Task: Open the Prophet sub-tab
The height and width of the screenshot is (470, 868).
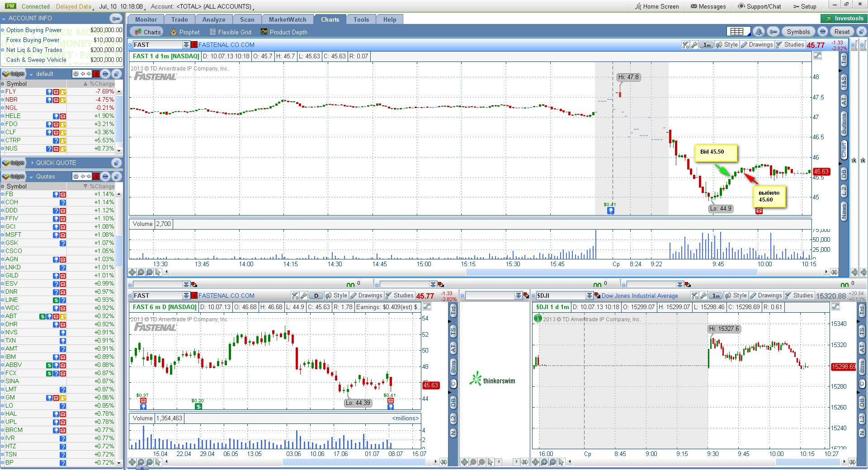Action: point(185,32)
